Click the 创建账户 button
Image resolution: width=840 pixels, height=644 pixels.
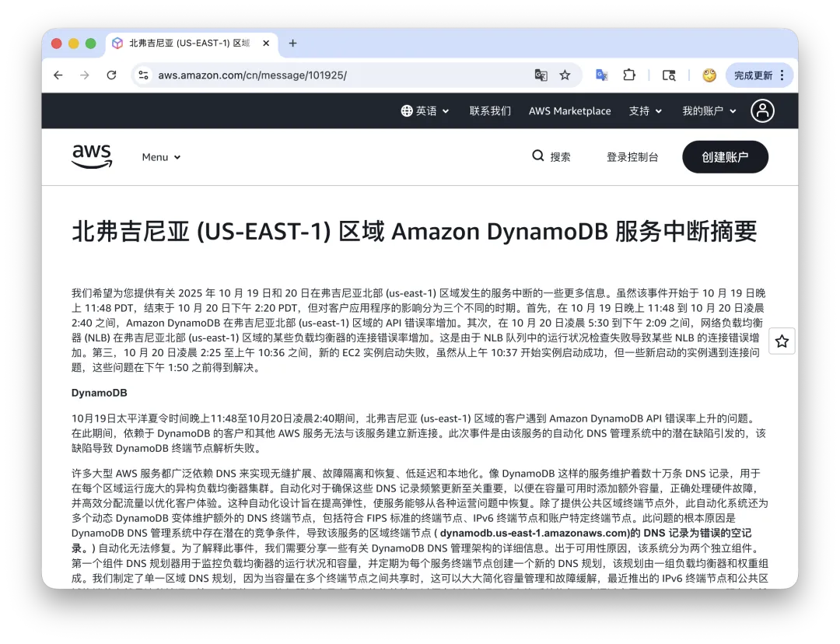click(x=725, y=156)
